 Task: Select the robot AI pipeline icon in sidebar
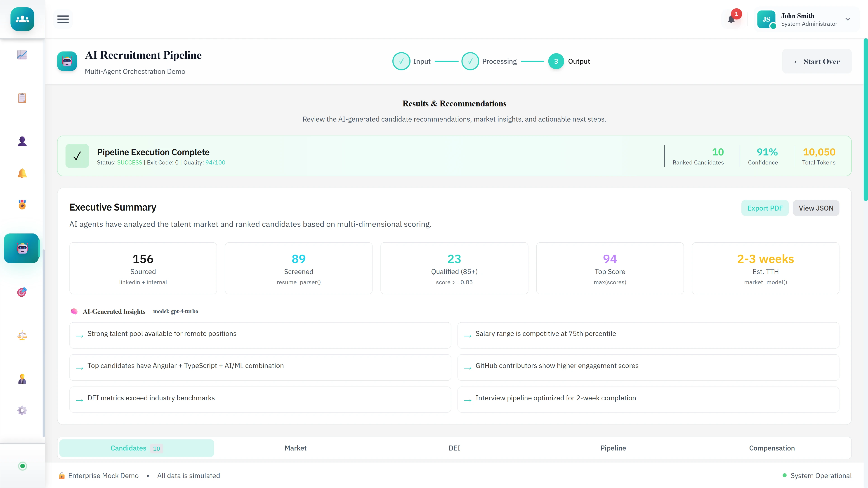click(x=21, y=248)
